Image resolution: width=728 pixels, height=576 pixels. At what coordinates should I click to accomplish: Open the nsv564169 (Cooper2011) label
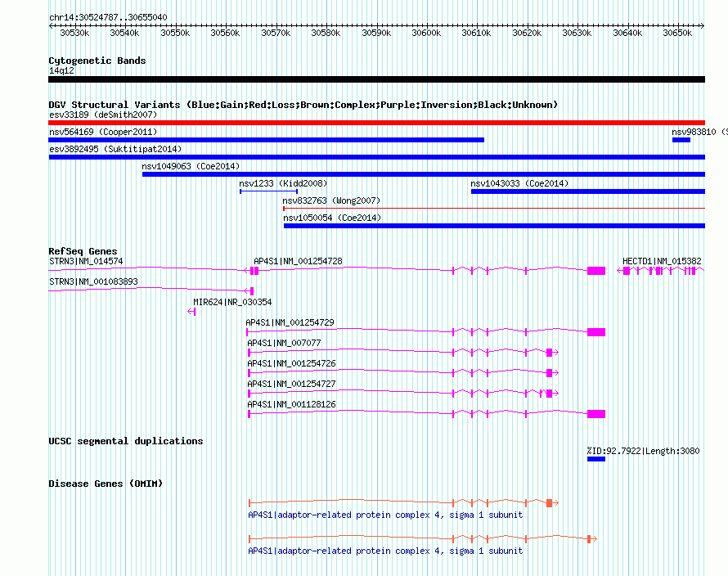click(103, 132)
